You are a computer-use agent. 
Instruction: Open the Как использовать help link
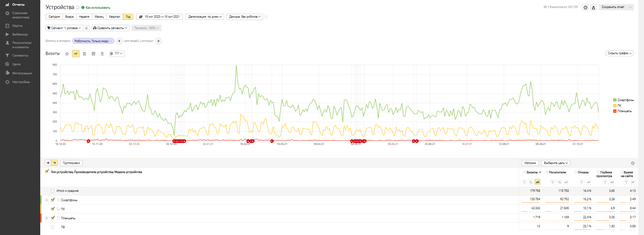pos(98,8)
